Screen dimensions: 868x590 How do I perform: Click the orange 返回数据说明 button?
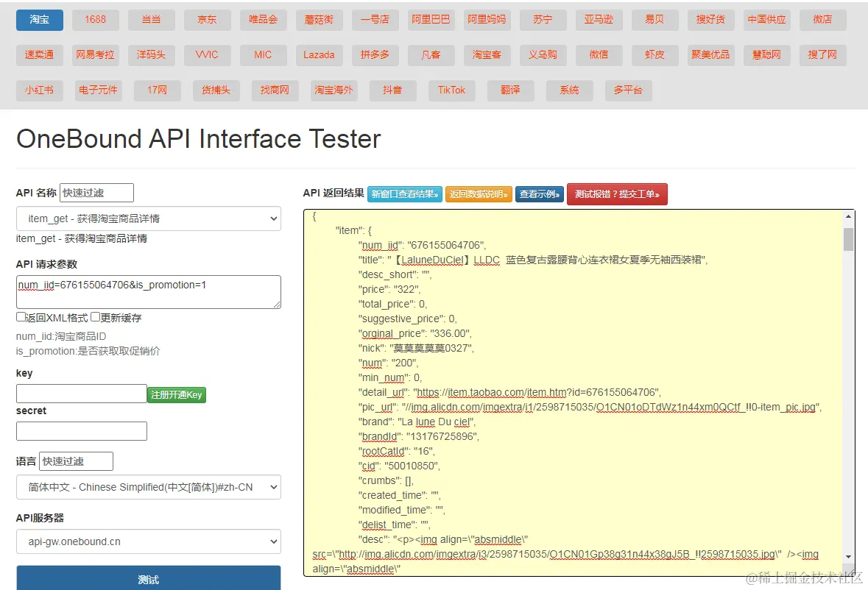479,194
